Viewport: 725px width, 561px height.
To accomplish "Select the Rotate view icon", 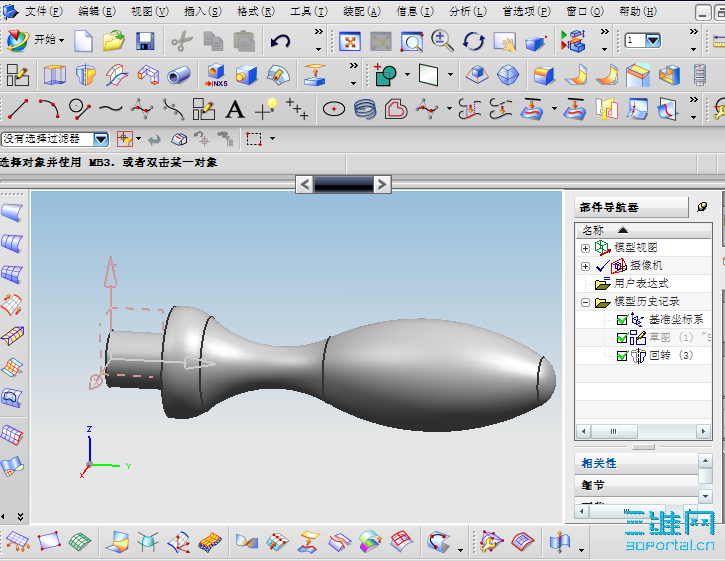I will [x=474, y=41].
